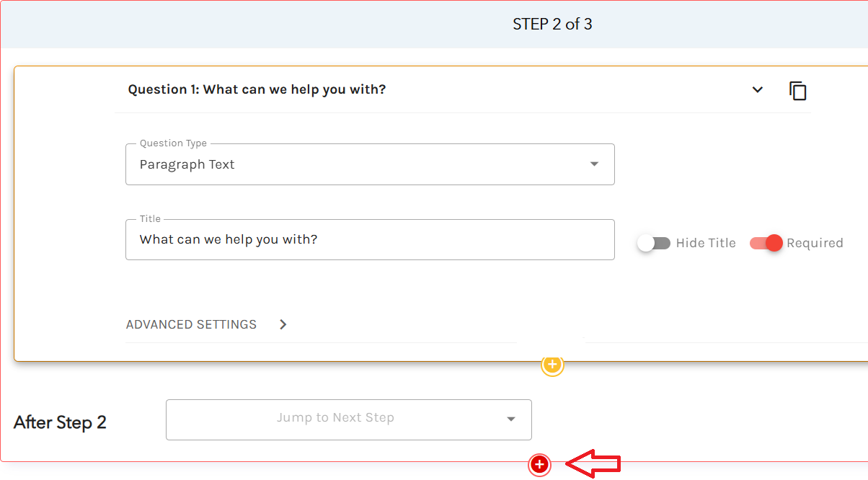Click the chevron icon beside ADVANCED SETTINGS
The width and height of the screenshot is (868, 480).
point(283,324)
